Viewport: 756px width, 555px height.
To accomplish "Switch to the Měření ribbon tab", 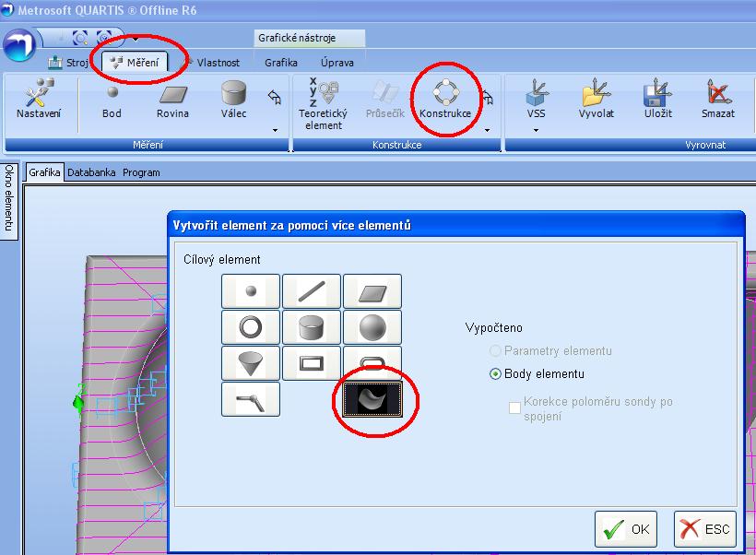I will coord(136,62).
